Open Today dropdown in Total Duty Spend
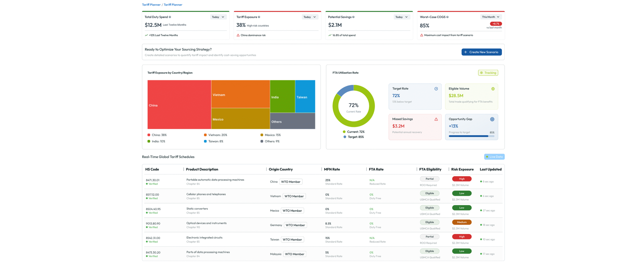Screen dimensions: 644x265 point(218,17)
